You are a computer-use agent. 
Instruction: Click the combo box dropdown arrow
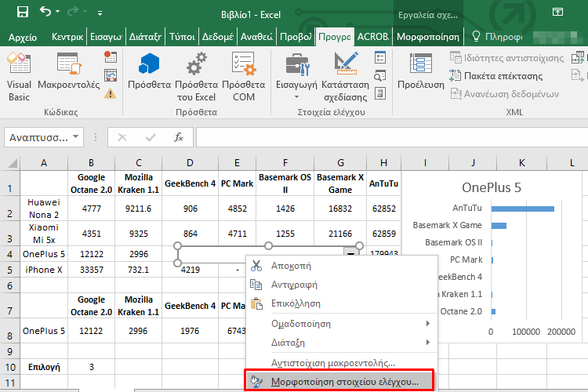click(350, 252)
